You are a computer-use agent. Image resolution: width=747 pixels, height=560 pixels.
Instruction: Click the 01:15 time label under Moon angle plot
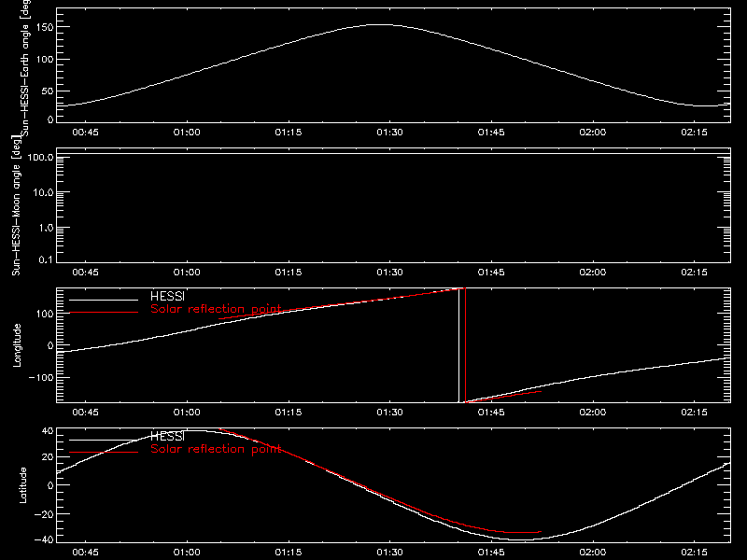pyautogui.click(x=289, y=273)
